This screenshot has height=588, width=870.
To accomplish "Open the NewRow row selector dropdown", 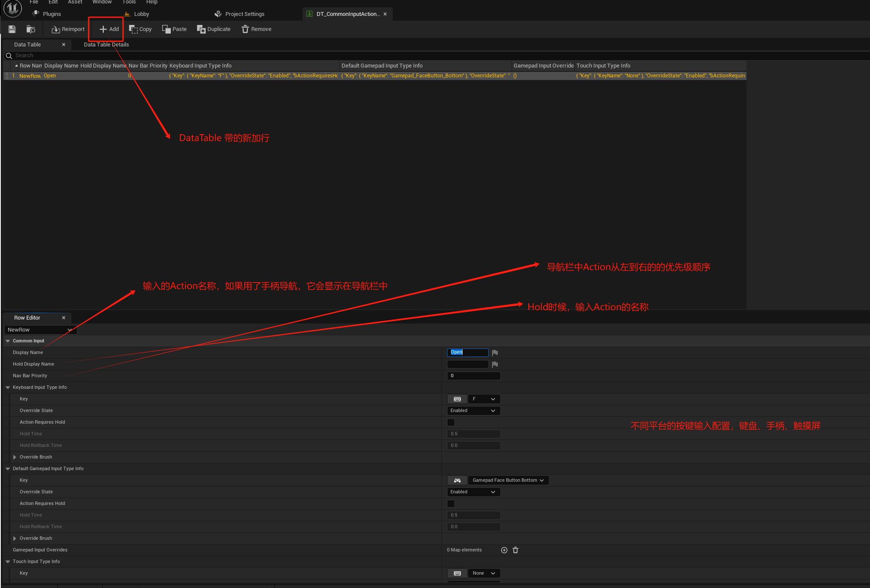I will [x=40, y=330].
